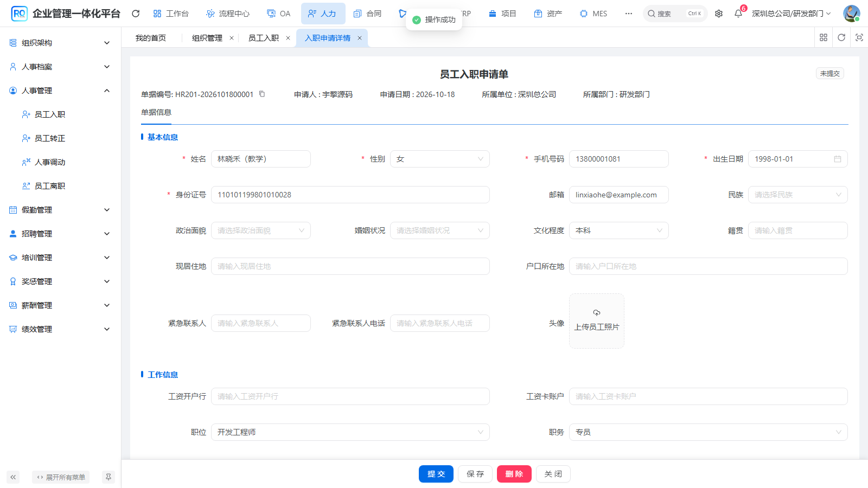Open the 职位 dropdown
Viewport: 868px width, 488px height.
[350, 432]
